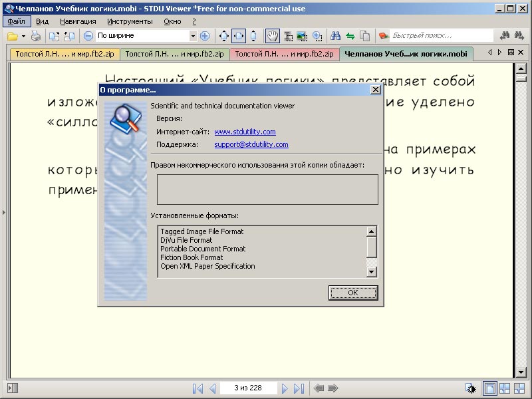Enable the facing pages view toggle
This screenshot has width=532, height=399.
point(503,388)
